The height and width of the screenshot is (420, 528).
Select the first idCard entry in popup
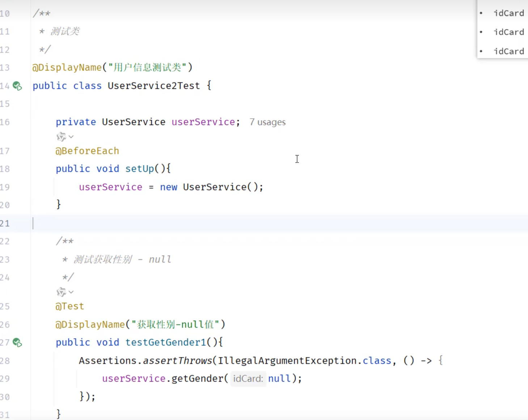click(x=508, y=13)
